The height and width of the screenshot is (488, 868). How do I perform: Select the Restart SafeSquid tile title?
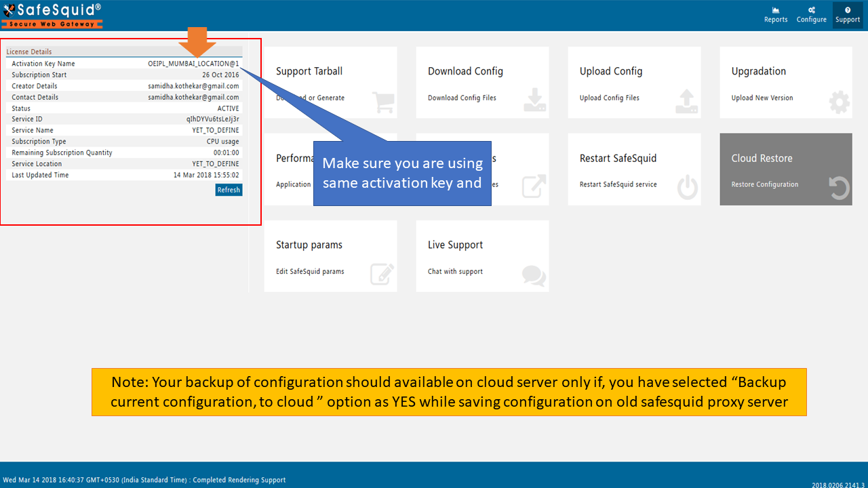618,158
